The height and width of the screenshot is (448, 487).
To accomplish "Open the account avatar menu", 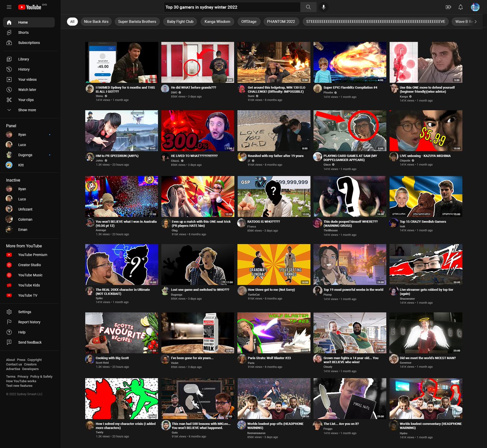I will [475, 7].
